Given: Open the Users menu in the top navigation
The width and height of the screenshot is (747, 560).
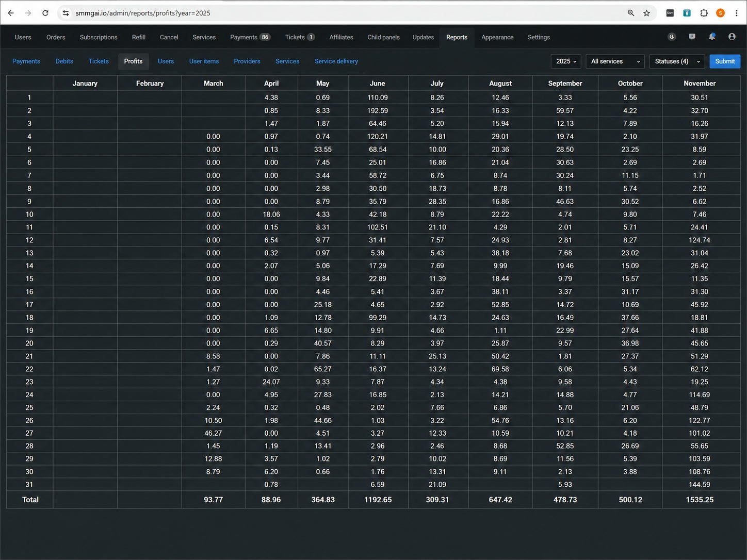Looking at the screenshot, I should point(23,37).
